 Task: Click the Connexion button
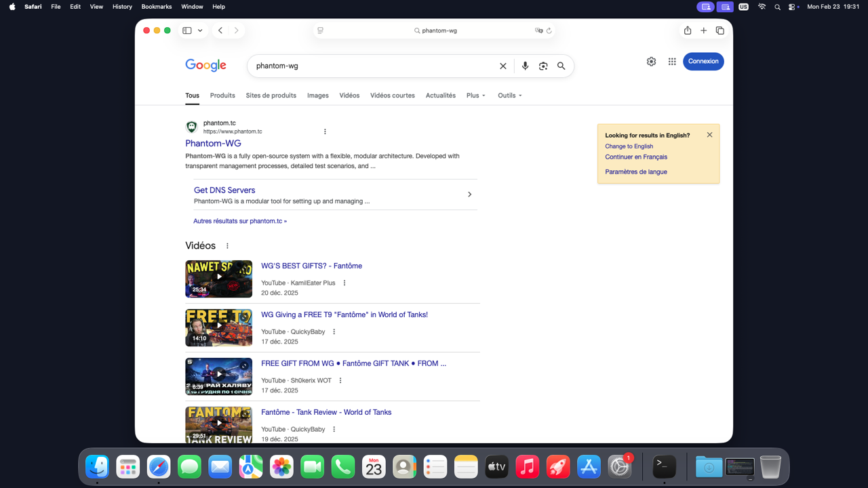pos(703,62)
